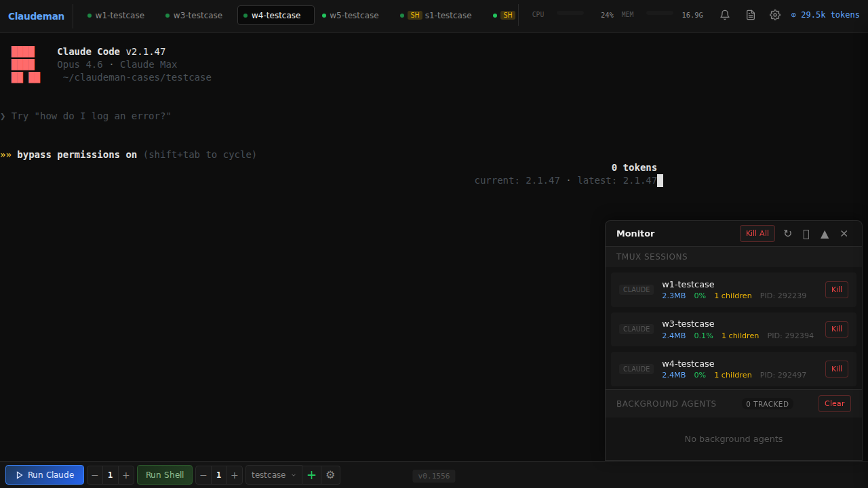Select the w4-testcase tab
Screen dimensions: 868x488
tap(276, 15)
